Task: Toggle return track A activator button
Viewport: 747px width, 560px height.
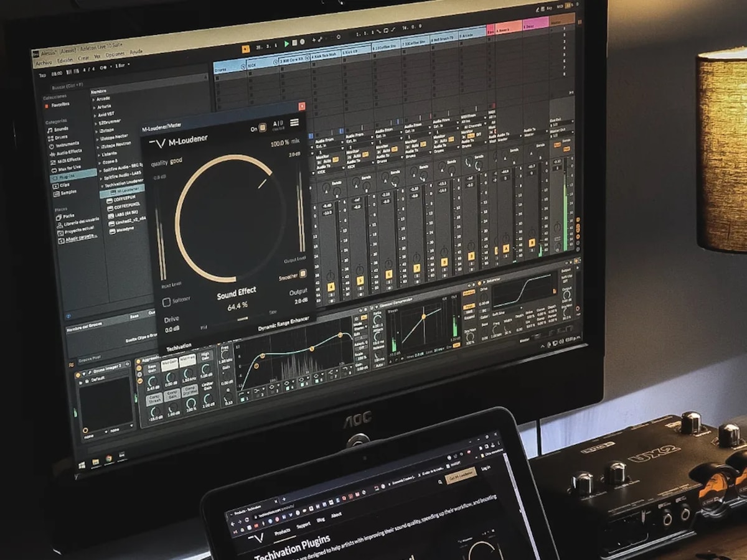Action: 506,248
